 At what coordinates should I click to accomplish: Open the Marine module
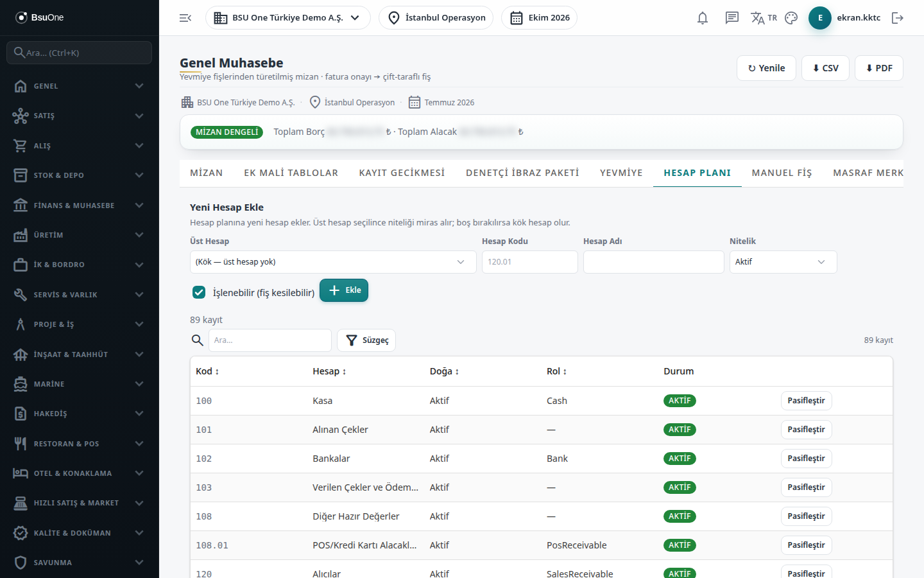tap(80, 384)
